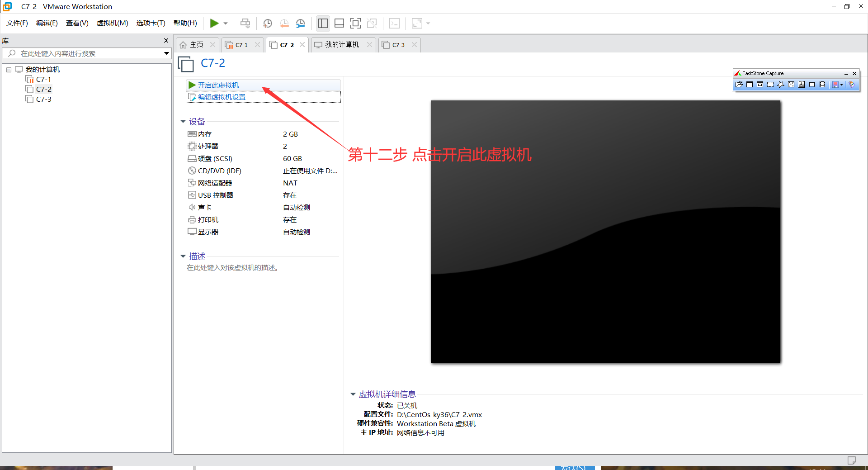Close the 库 library panel
This screenshot has height=470, width=868.
pos(166,41)
